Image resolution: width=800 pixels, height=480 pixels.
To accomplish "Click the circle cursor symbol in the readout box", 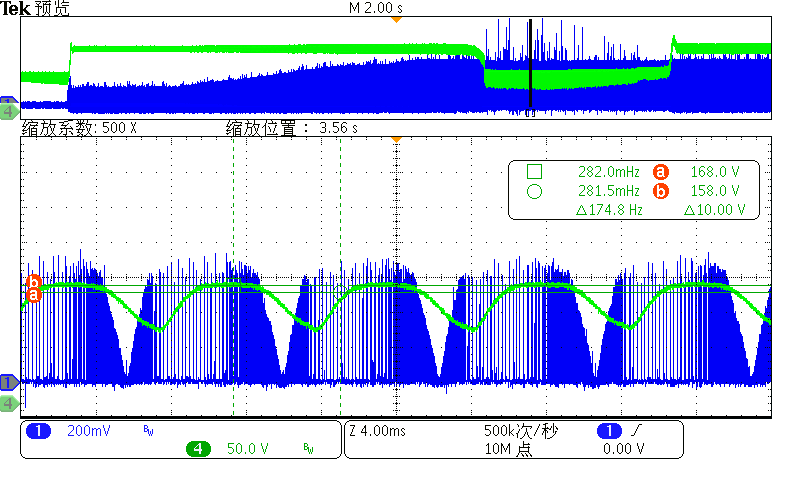I will point(534,192).
